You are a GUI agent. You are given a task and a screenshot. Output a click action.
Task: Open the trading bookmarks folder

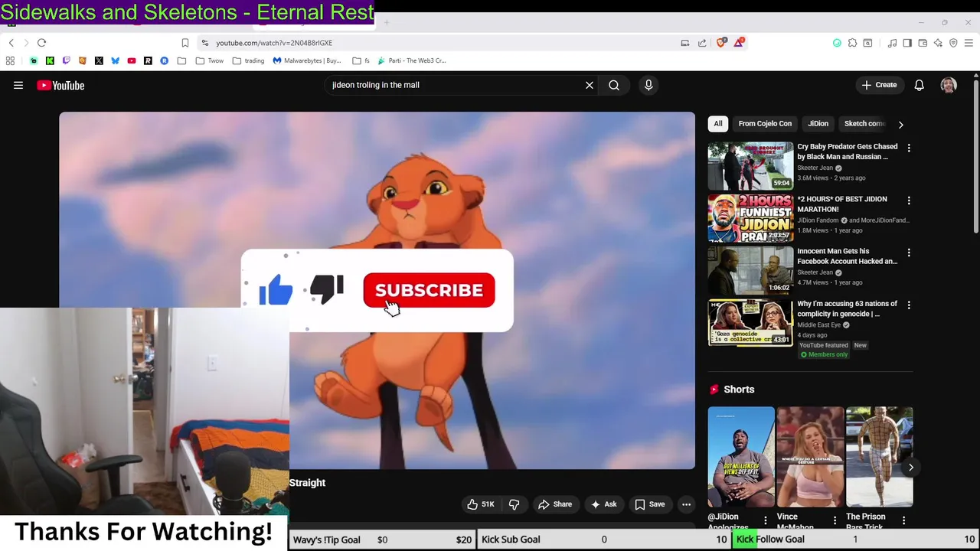pyautogui.click(x=248, y=60)
